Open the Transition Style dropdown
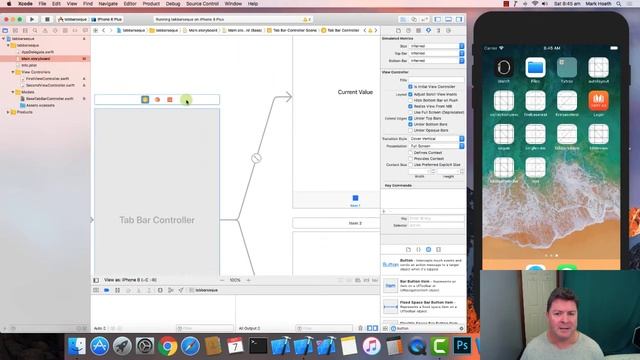The width and height of the screenshot is (640, 360). click(x=437, y=139)
